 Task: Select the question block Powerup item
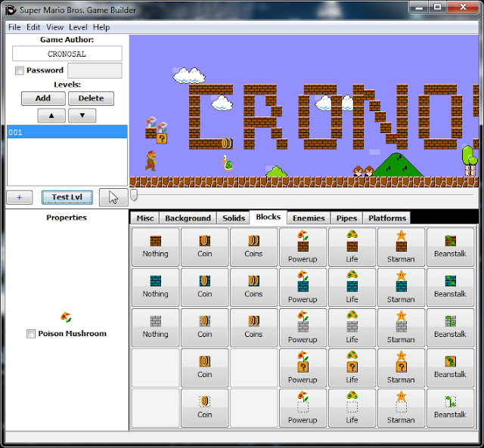pyautogui.click(x=302, y=367)
